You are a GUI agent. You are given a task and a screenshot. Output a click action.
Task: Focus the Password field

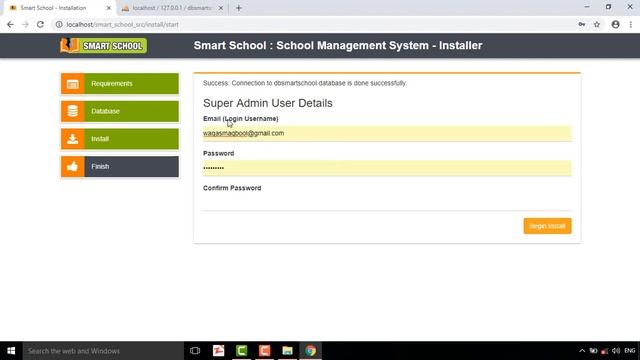(x=387, y=168)
